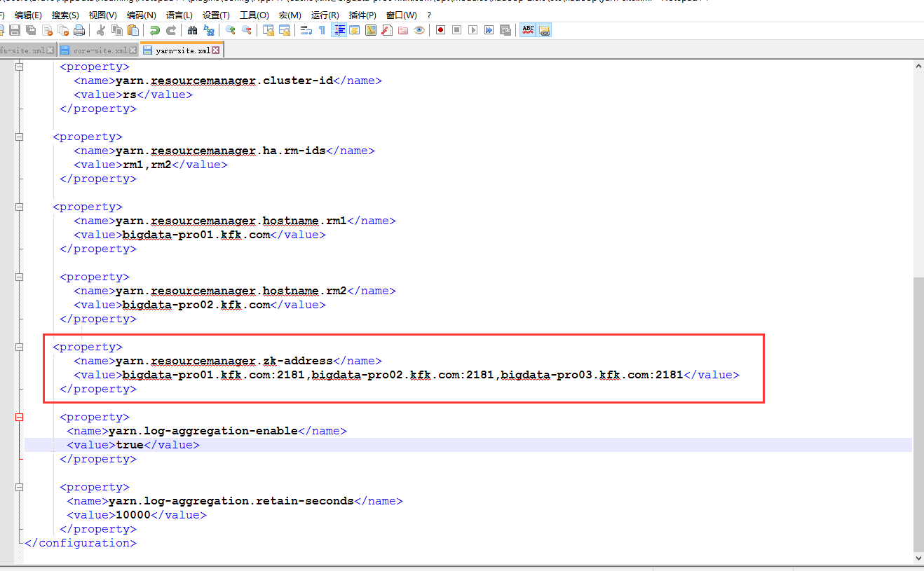
Task: Collapse the hostname.rm1 property fold marker
Action: pos(20,207)
